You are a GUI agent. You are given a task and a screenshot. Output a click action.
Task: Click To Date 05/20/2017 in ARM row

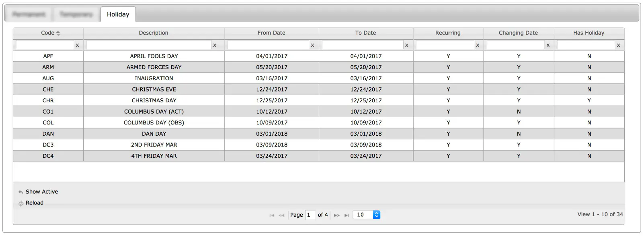(x=366, y=67)
